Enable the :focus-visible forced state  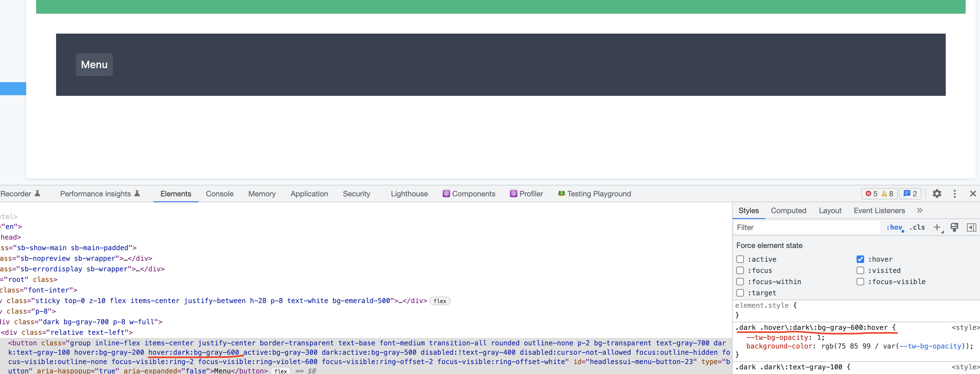coord(860,282)
